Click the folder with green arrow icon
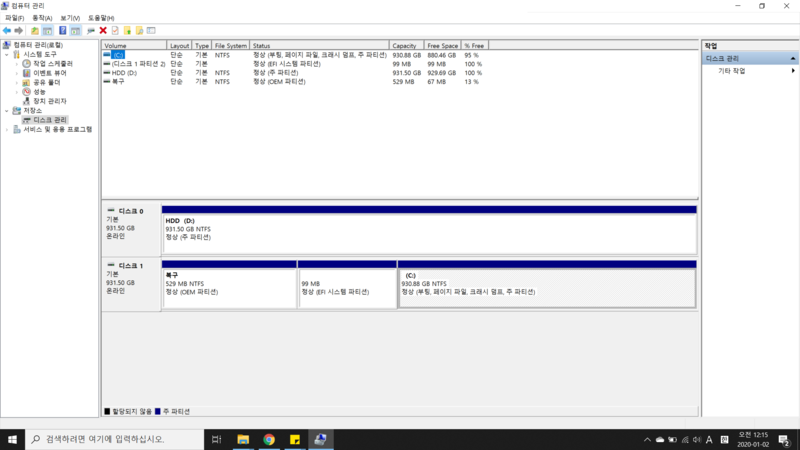The width and height of the screenshot is (800, 450). point(128,31)
